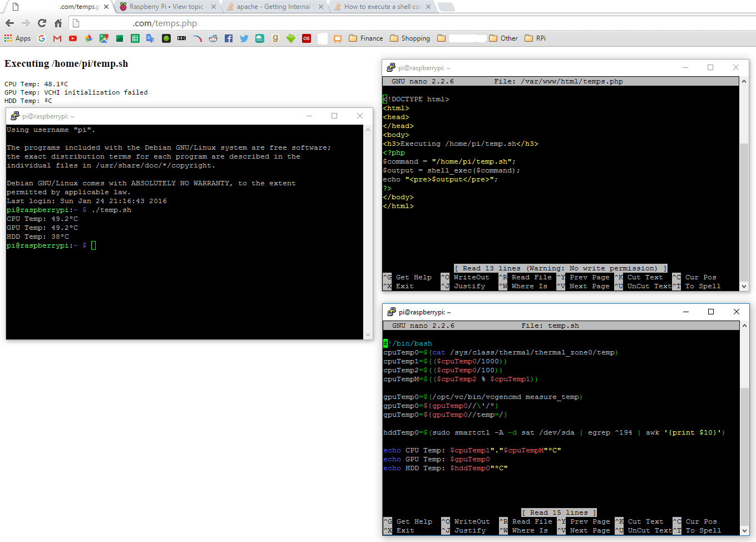Open the Finance bookmarks folder
The height and width of the screenshot is (542, 756).
(365, 38)
